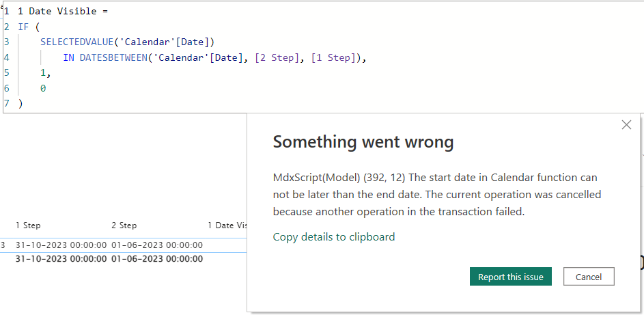Click the 1 Date Visible column header
The width and height of the screenshot is (644, 315).
(227, 225)
